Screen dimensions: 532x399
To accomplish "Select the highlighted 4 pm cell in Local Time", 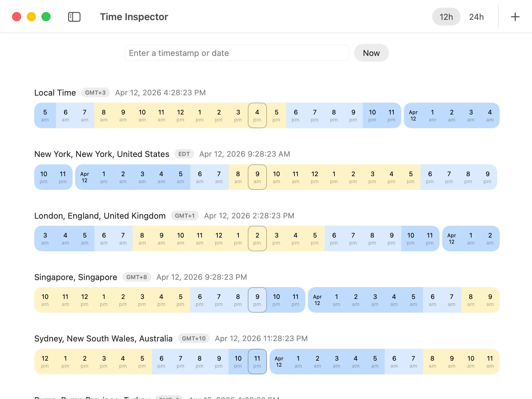I will (x=257, y=115).
